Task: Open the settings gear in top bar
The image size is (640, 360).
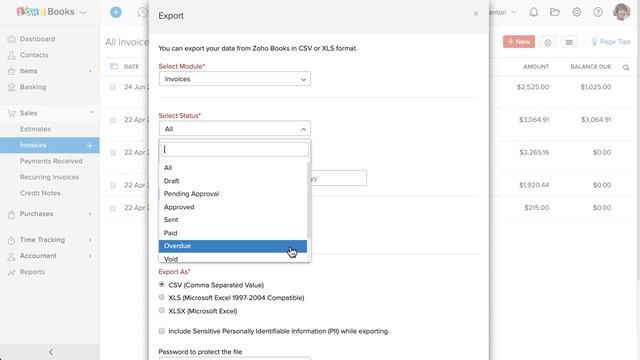Action: coord(576,12)
